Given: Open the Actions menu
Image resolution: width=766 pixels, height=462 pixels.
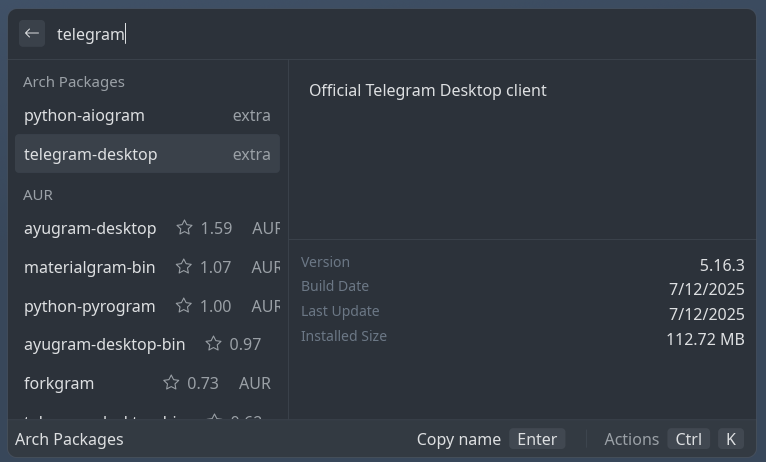Looking at the screenshot, I should click(x=631, y=439).
